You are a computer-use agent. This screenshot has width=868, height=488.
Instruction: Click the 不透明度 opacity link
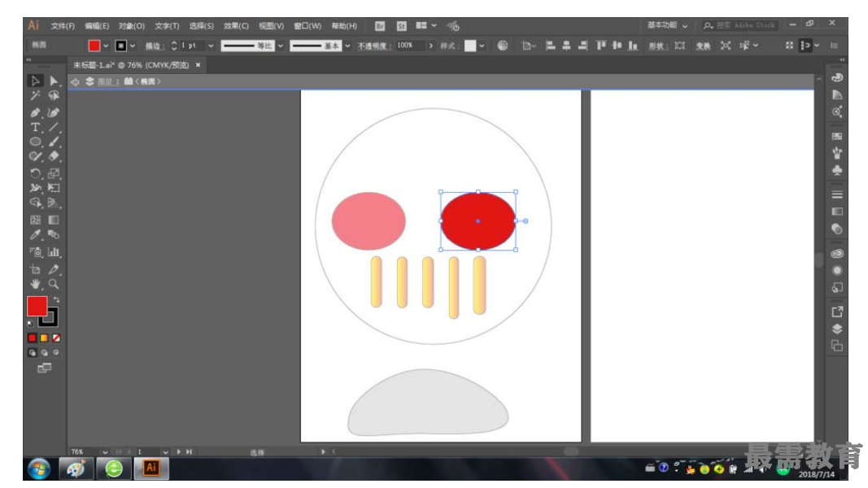(374, 46)
